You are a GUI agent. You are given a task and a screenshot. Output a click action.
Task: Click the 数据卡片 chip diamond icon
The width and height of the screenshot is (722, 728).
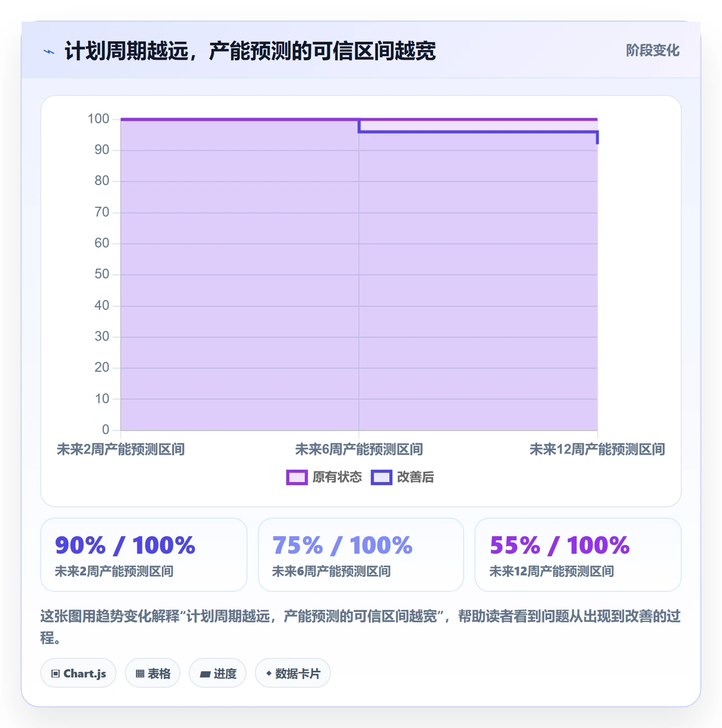click(x=269, y=673)
